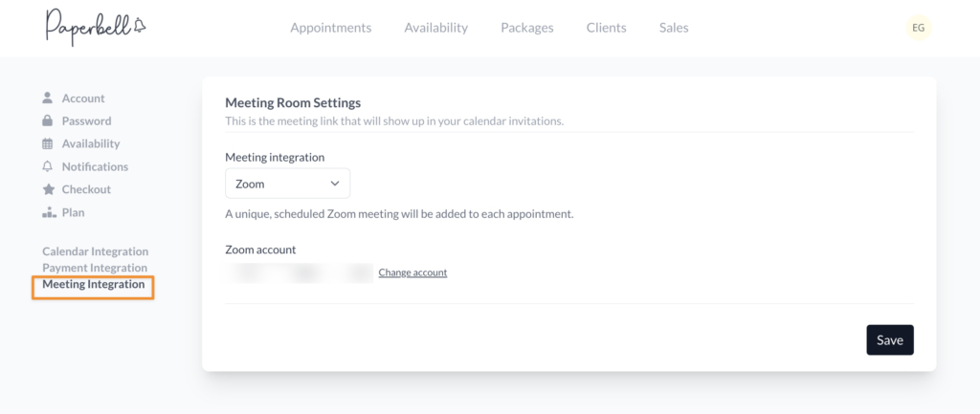Viewport: 980px width, 414px height.
Task: Switch to Availability in top navigation
Action: pyautogui.click(x=435, y=28)
